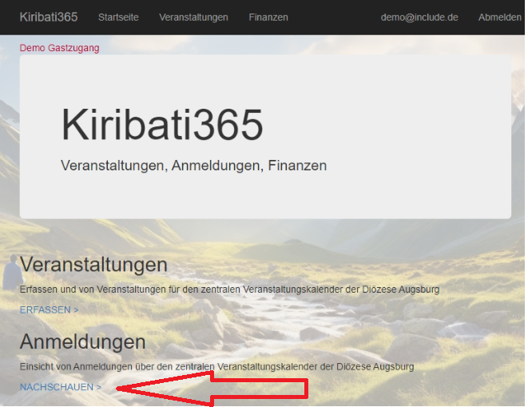Click the Veranstaltungen section heading

coord(93,265)
